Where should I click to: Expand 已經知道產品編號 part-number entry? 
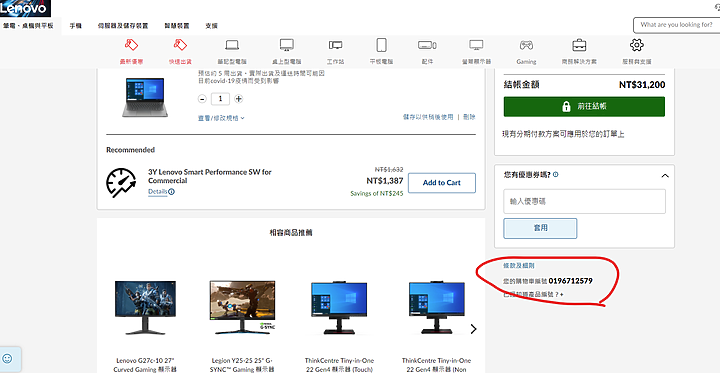534,294
